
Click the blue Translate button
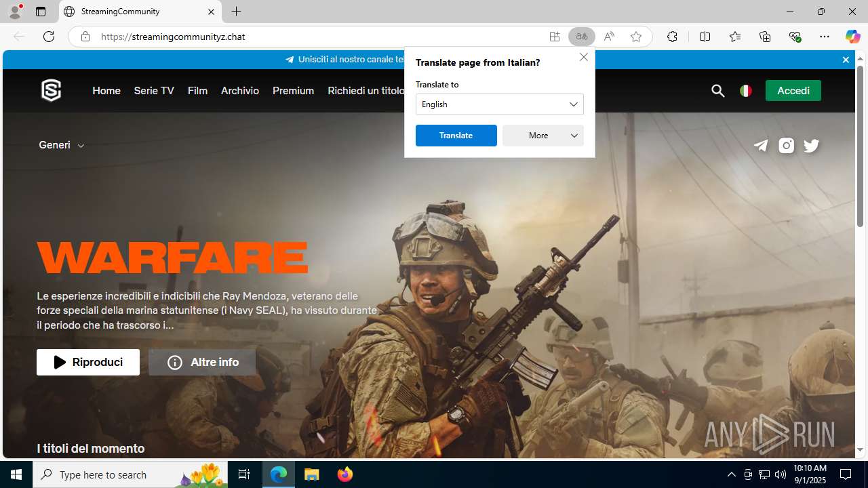point(456,136)
